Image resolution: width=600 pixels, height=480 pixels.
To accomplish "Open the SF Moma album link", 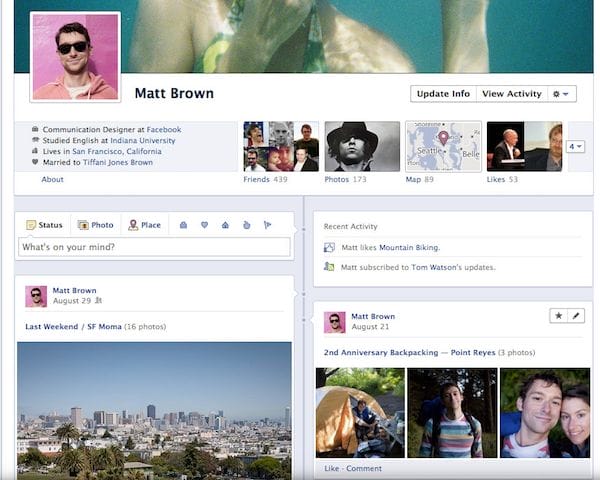I will pyautogui.click(x=104, y=327).
